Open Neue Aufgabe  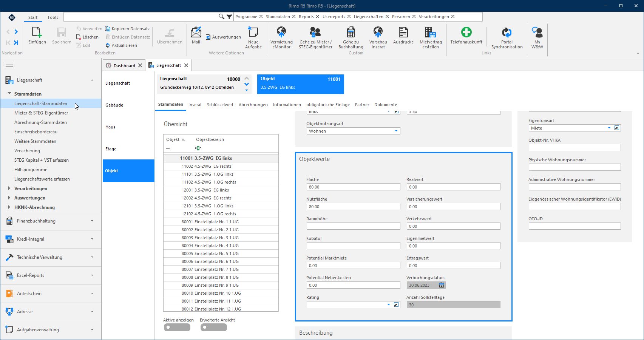pos(253,38)
